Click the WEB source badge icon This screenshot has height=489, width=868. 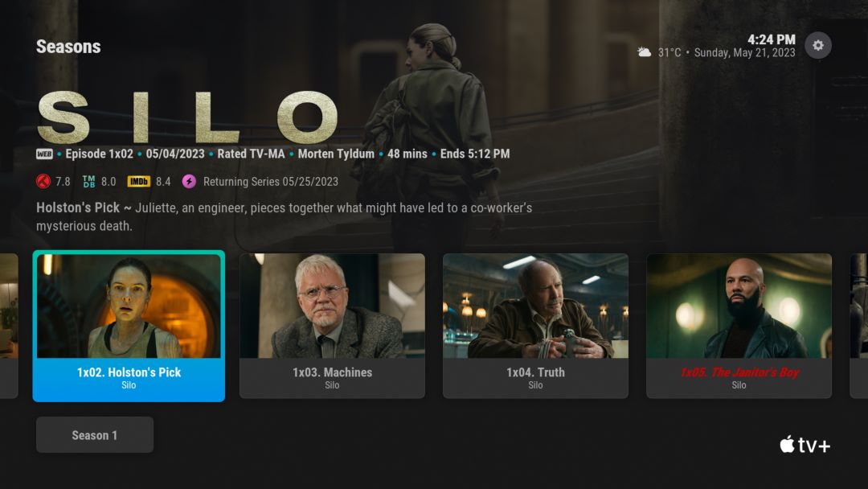(x=44, y=154)
